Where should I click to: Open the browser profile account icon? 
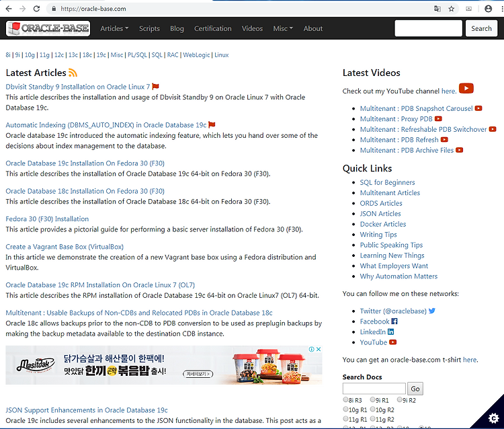point(488,9)
